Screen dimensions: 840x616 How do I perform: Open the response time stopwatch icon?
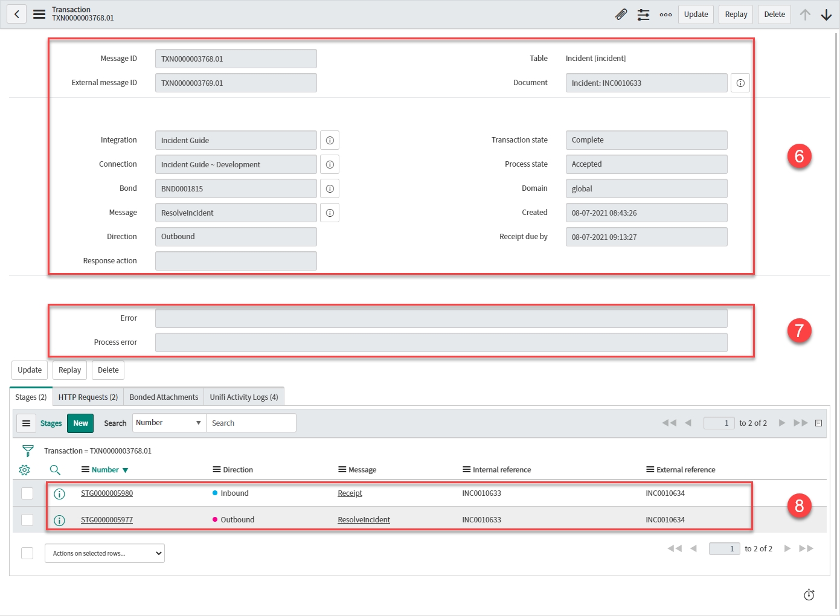point(809,595)
